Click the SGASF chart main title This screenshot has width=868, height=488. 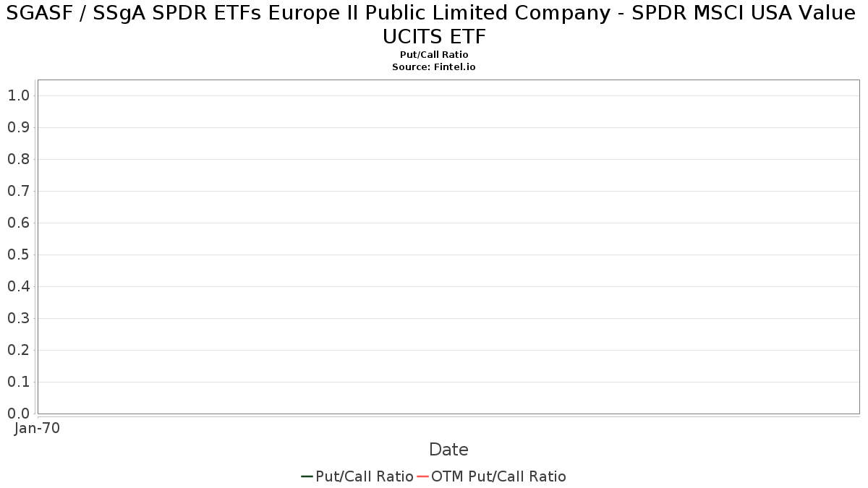[434, 24]
